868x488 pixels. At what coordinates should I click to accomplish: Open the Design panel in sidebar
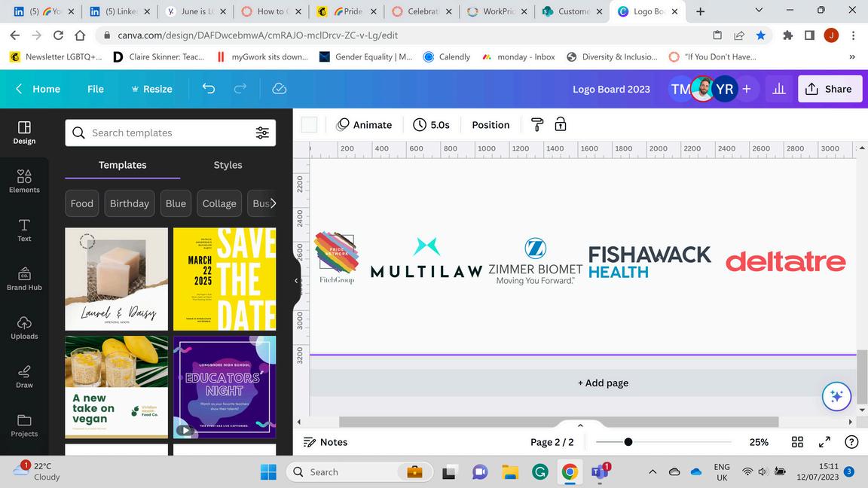(x=24, y=133)
